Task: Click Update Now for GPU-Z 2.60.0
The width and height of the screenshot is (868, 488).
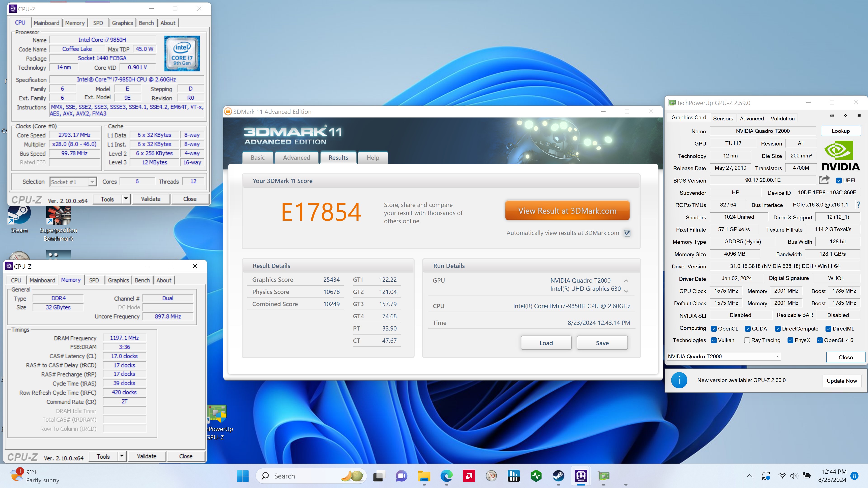Action: pyautogui.click(x=841, y=380)
